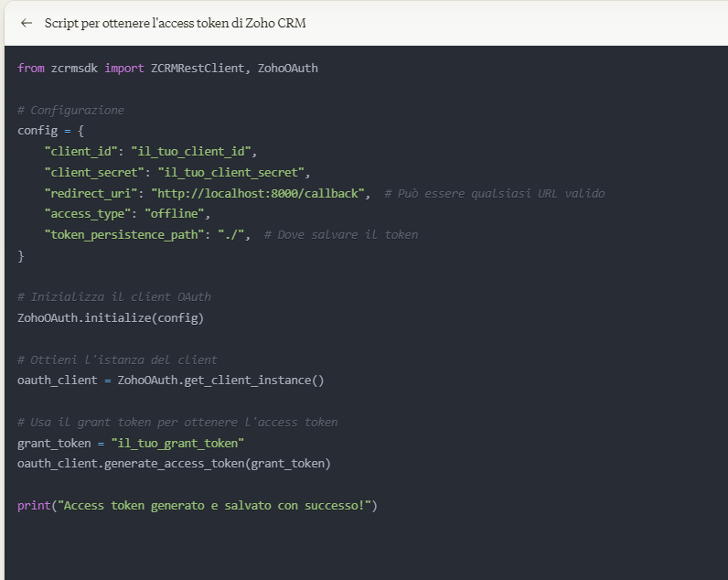Click the 'oauth_client = ZohoOAuth.get_client_instance()' line
This screenshot has height=580, width=728.
click(x=171, y=381)
